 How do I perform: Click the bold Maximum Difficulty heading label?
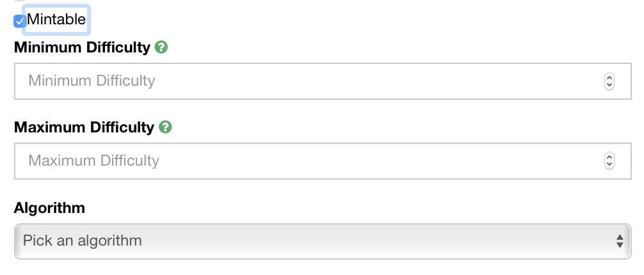pyautogui.click(x=84, y=127)
